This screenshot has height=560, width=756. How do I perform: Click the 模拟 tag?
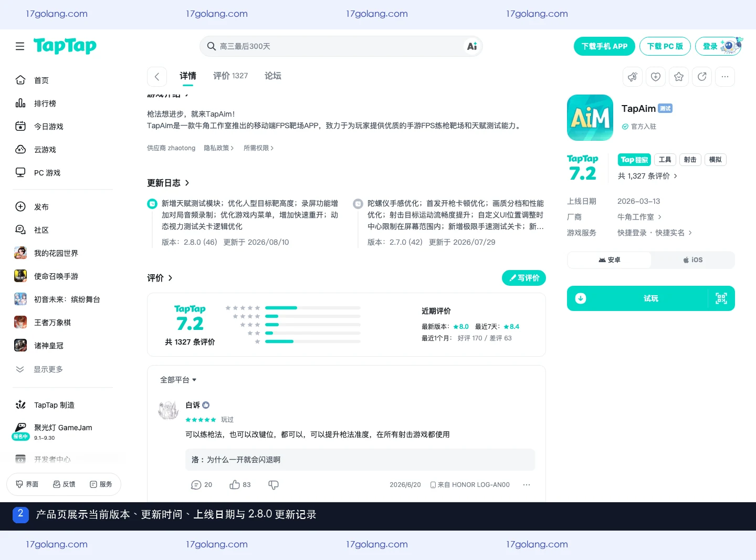[716, 160]
